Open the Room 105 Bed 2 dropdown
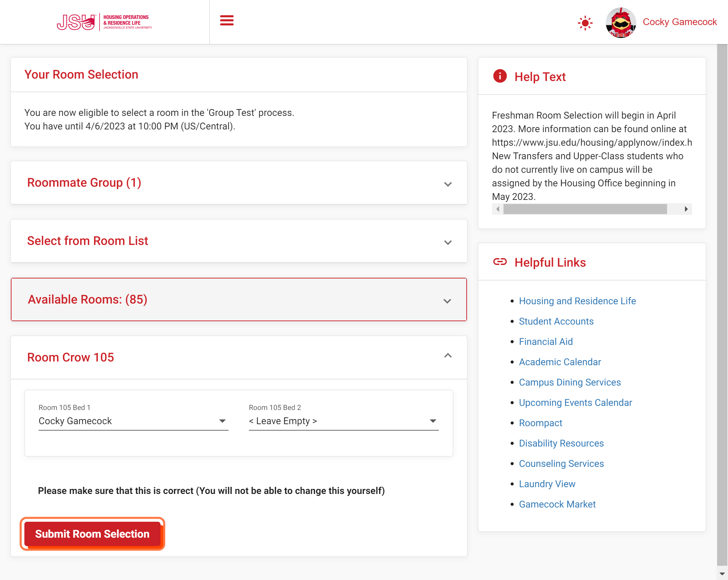Screen dimensions: 728x580 pyautogui.click(x=344, y=421)
